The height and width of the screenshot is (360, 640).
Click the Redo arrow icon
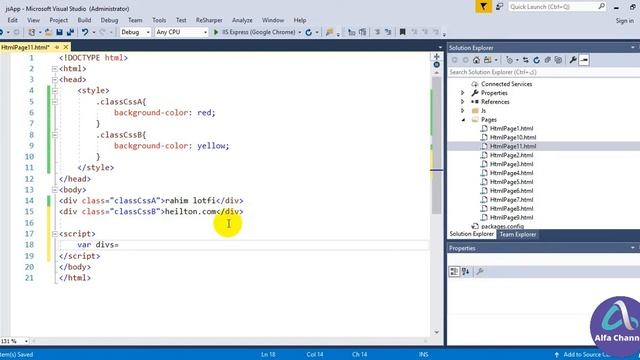[x=102, y=32]
